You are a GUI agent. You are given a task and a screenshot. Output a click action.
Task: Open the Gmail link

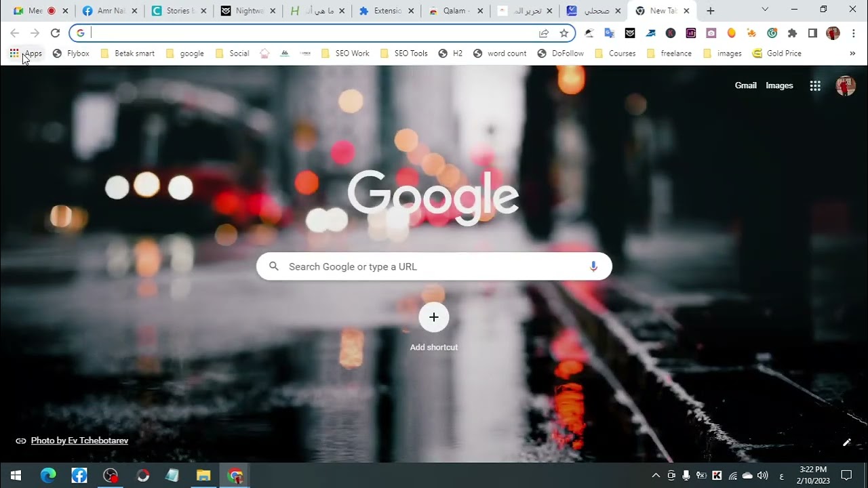(x=745, y=85)
